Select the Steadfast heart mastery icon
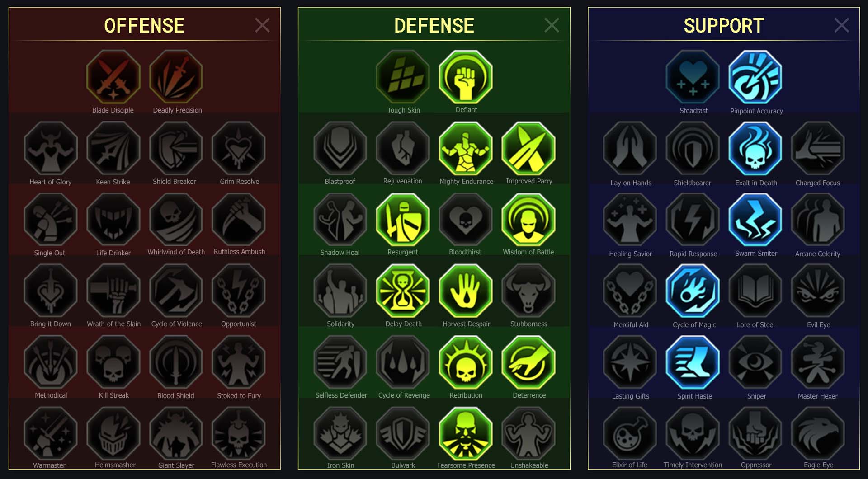Viewport: 868px width, 479px height. pos(693,77)
